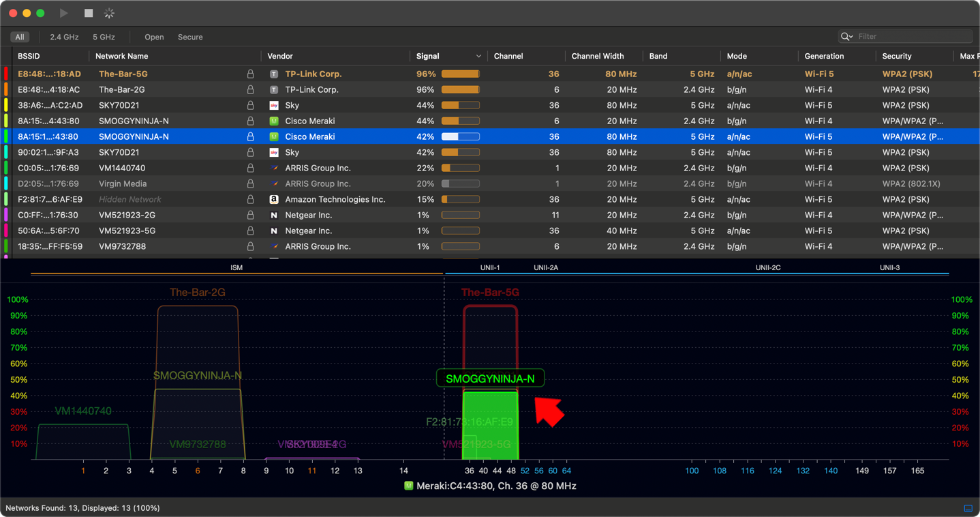
Task: Start scanning with the play button
Action: click(x=63, y=13)
